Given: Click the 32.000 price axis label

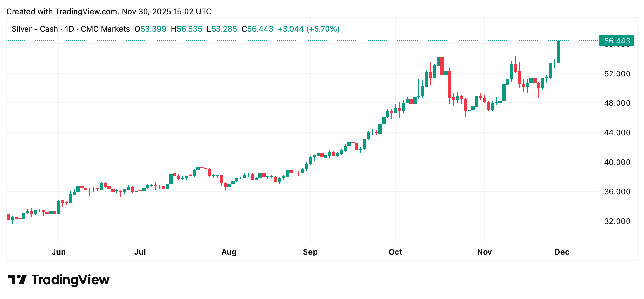Looking at the screenshot, I should click(617, 221).
